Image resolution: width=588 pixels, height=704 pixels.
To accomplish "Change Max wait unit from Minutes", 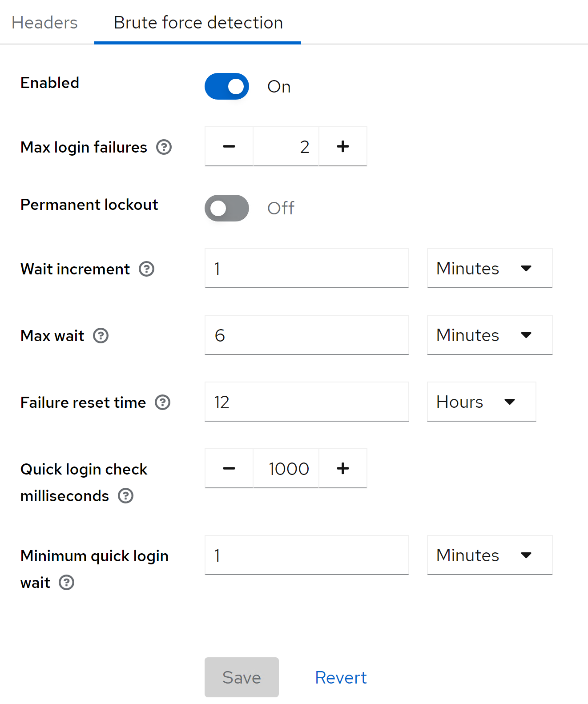I will tap(489, 335).
